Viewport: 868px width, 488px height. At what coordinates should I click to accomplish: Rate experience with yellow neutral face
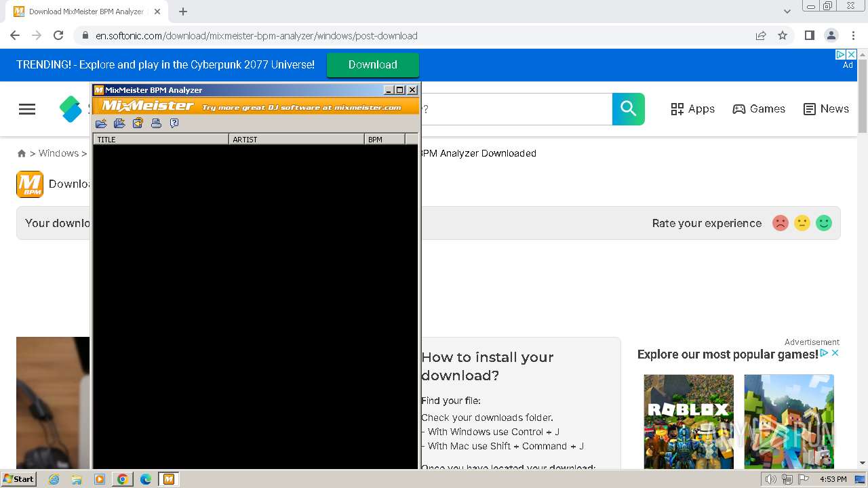tap(802, 223)
